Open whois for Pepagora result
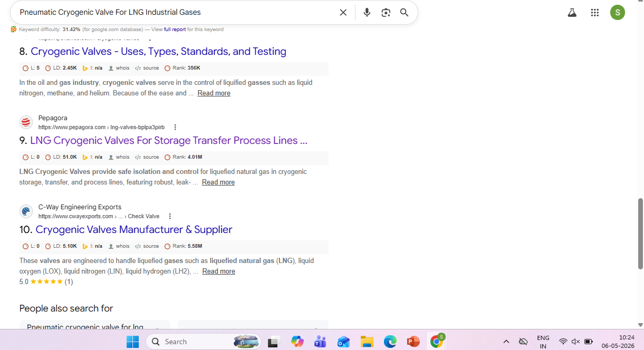 119,157
